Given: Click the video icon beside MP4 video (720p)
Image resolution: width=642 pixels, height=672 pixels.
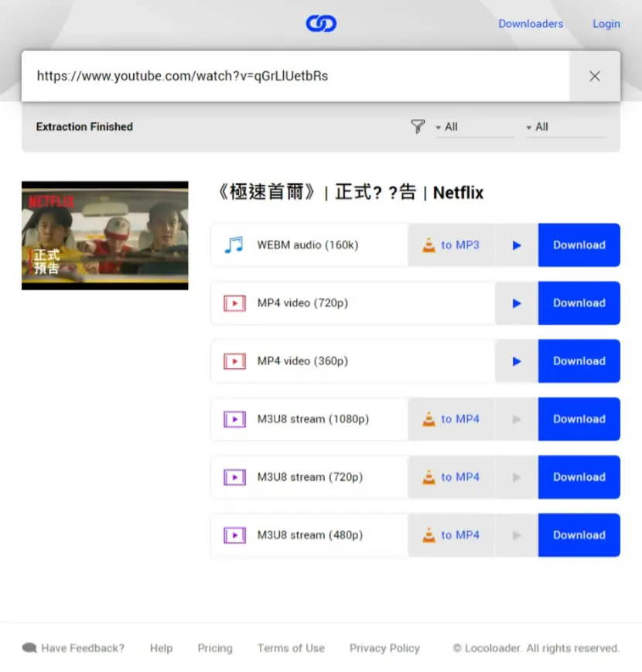Looking at the screenshot, I should click(x=234, y=303).
